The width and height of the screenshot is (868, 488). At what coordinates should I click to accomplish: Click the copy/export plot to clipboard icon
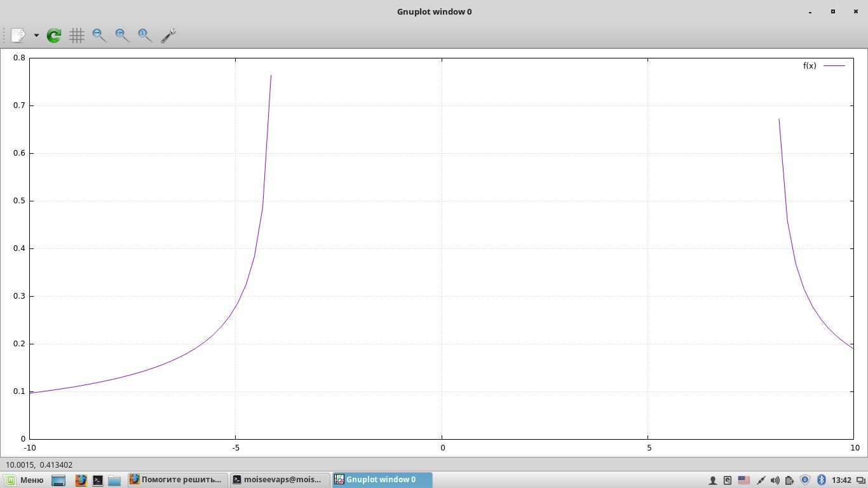tap(18, 36)
